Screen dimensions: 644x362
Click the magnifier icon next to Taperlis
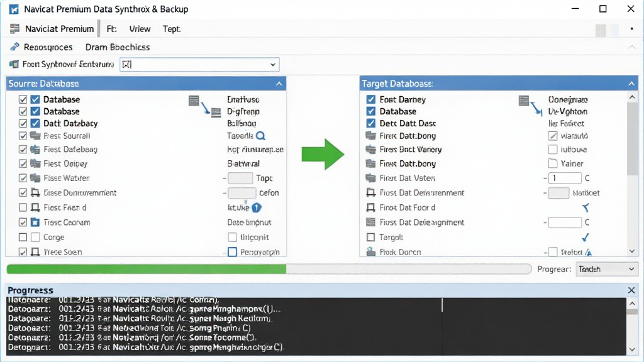(260, 136)
